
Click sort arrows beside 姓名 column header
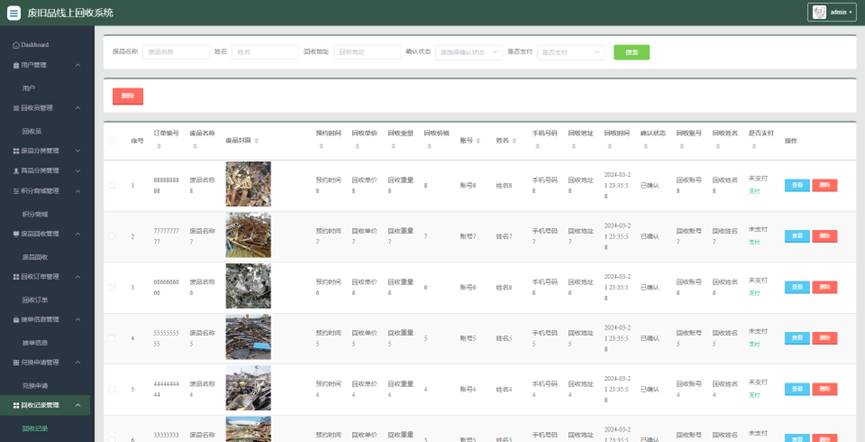pos(514,141)
